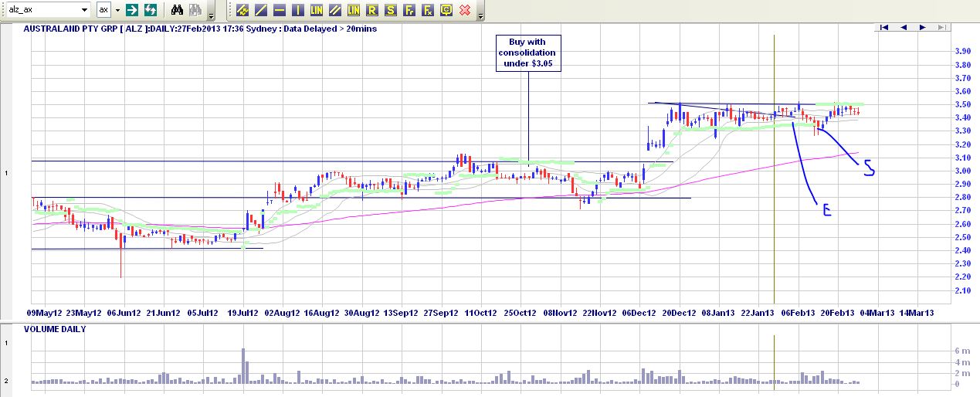Select the zigzag trend drawing tool
The height and width of the screenshot is (397, 980).
tap(242, 10)
